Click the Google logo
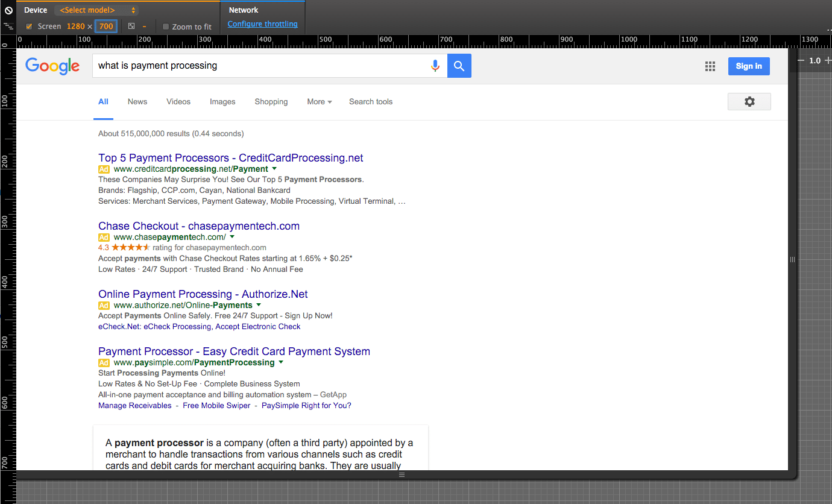Image resolution: width=832 pixels, height=504 pixels. pyautogui.click(x=52, y=66)
